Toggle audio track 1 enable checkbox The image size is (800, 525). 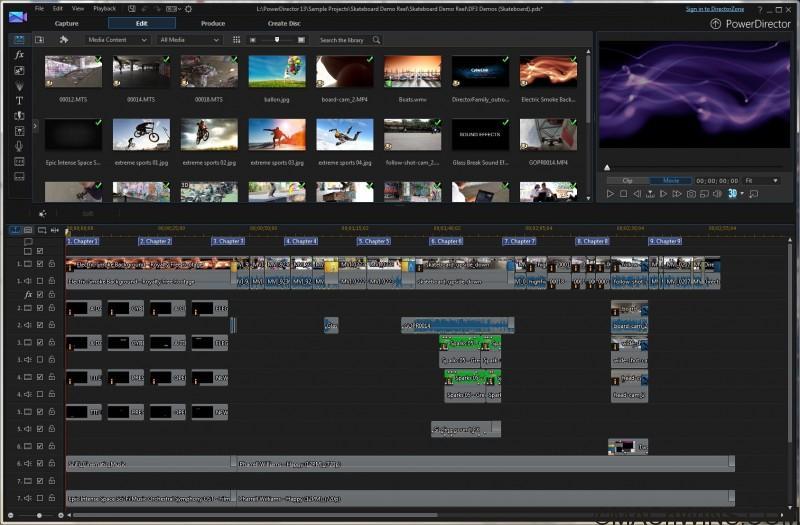point(40,281)
